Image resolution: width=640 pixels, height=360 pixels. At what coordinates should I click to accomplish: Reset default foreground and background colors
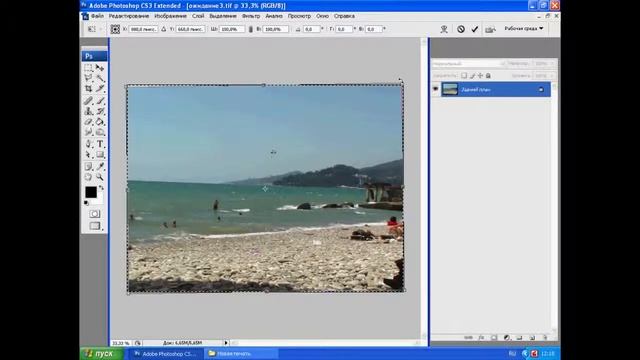pos(86,203)
